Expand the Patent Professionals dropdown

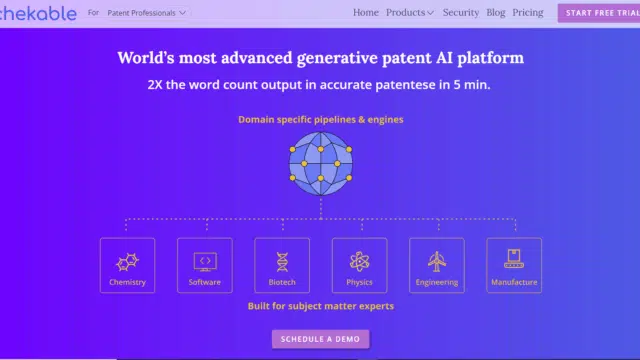(x=147, y=13)
